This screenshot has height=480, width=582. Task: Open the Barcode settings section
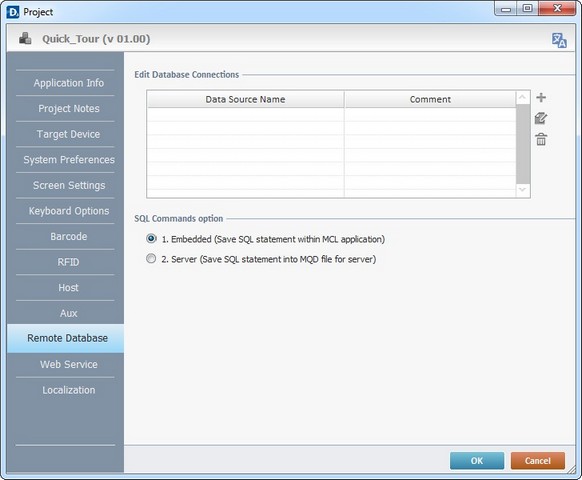pos(69,236)
